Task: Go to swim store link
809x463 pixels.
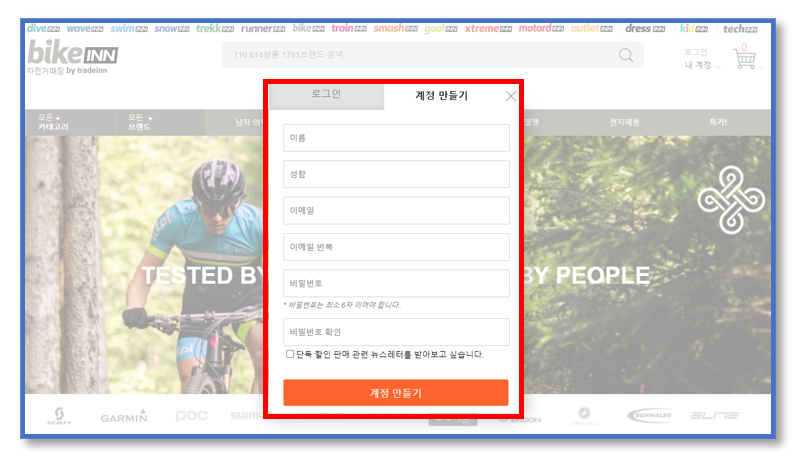Action: pyautogui.click(x=129, y=28)
